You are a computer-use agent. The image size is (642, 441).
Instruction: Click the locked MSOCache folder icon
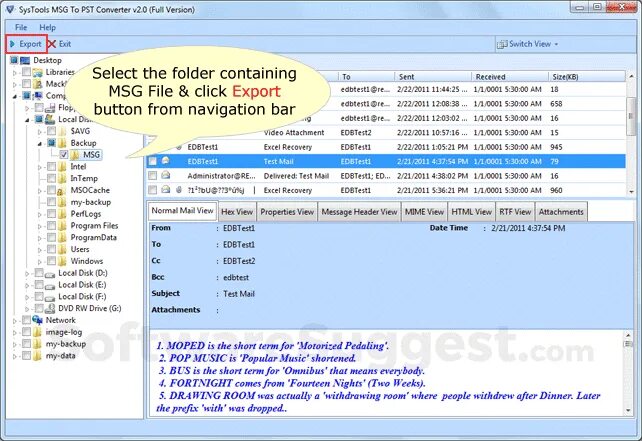click(x=62, y=190)
